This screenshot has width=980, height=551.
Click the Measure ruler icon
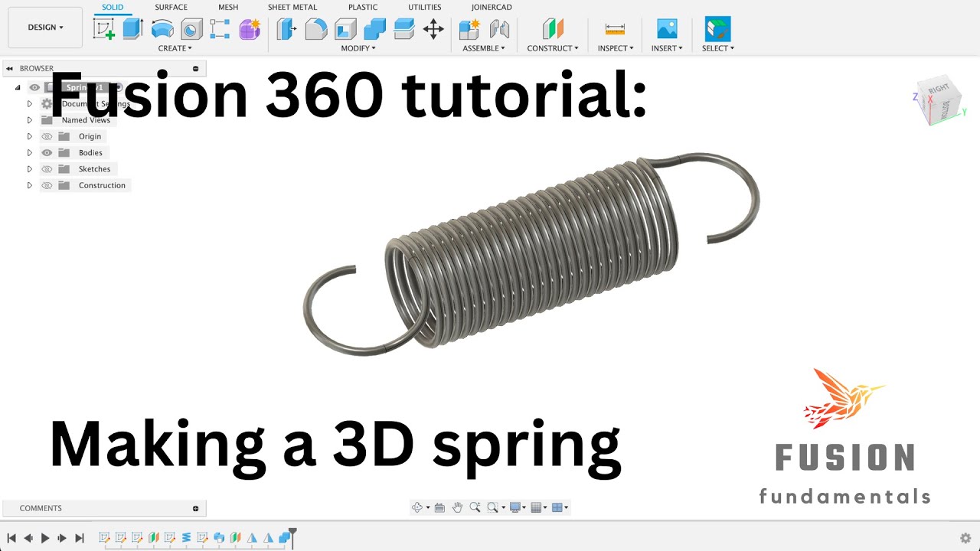(x=615, y=29)
